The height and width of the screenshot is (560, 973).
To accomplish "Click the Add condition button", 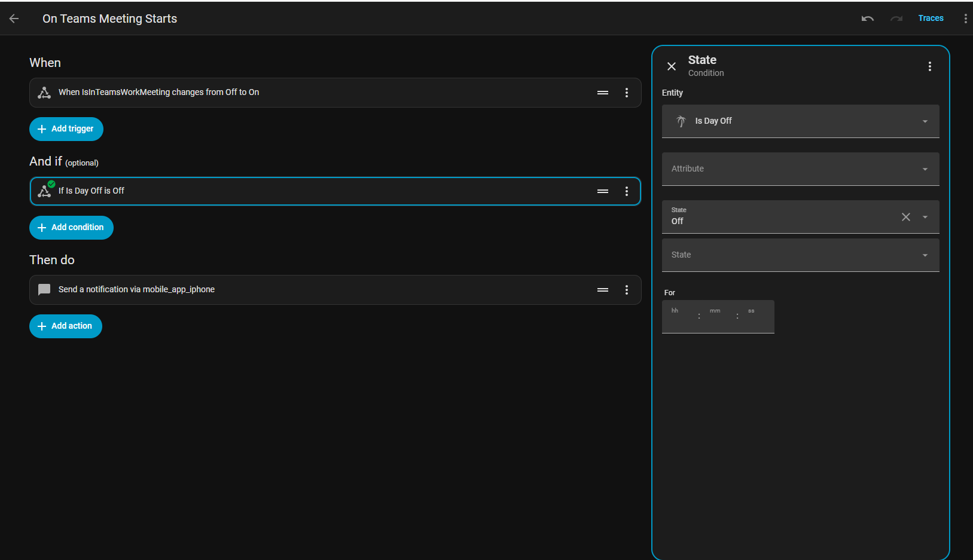I will click(71, 228).
